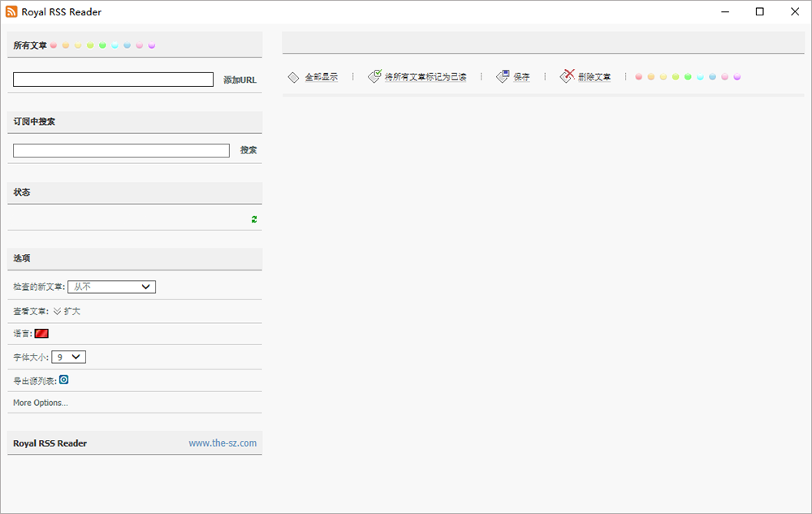Viewport: 812px width, 514px height.
Task: Click the cyan dot beside 所有文章
Action: point(115,45)
